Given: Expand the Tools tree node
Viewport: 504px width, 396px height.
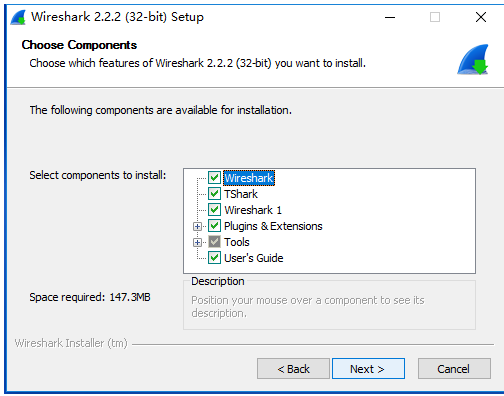Looking at the screenshot, I should pyautogui.click(x=197, y=242).
